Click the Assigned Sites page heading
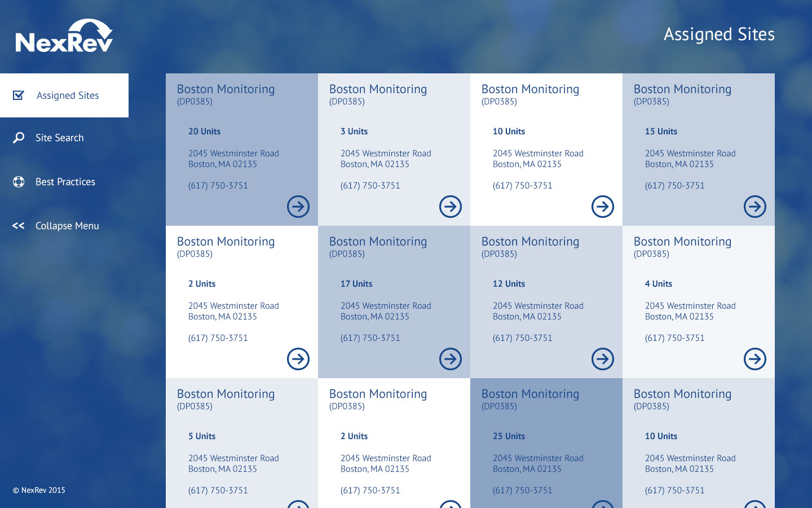Screen dimensions: 812x508 click(719, 34)
